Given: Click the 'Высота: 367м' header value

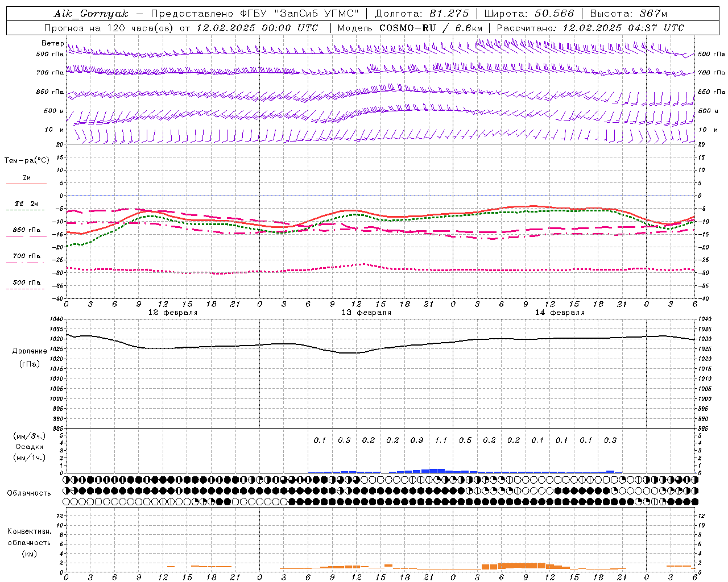Looking at the screenshot, I should pos(628,14).
